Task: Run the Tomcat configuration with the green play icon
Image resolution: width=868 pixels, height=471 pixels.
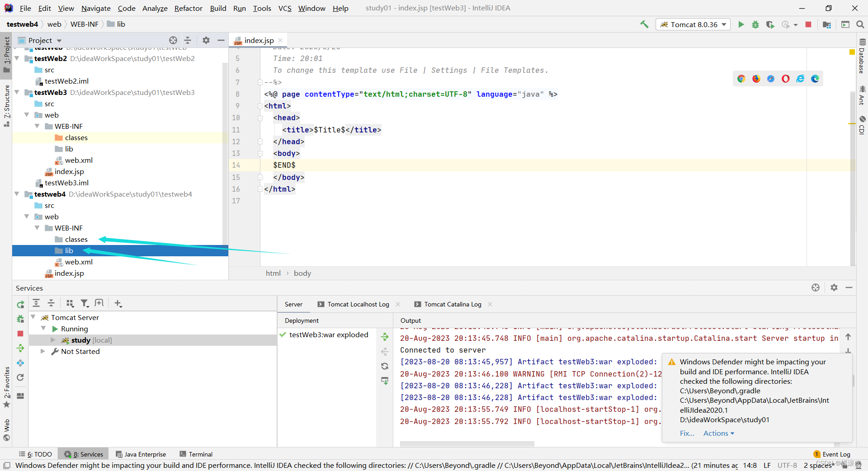Action: pos(741,24)
